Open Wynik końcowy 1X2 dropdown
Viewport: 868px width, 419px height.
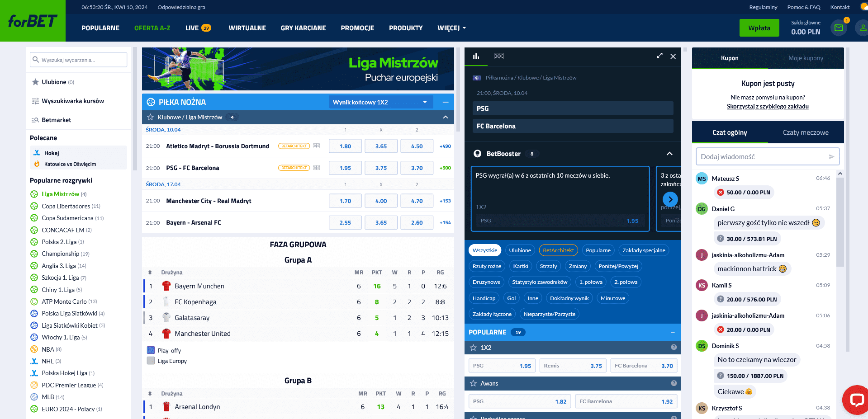click(381, 102)
